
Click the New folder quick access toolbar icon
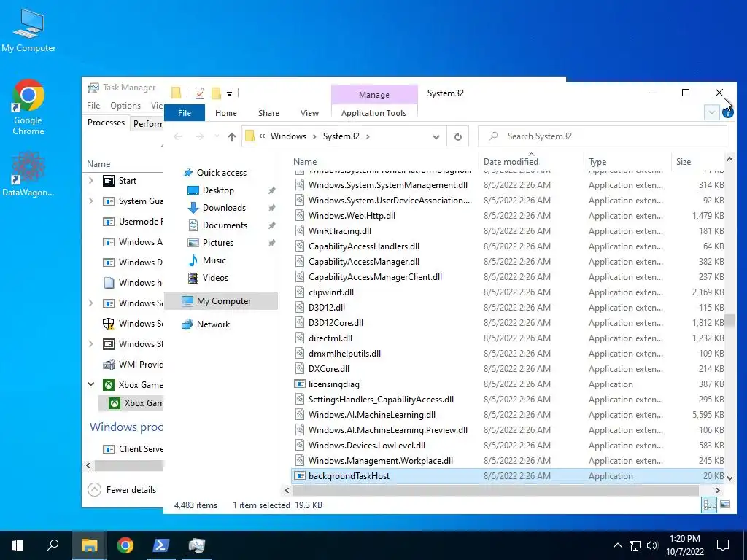click(216, 93)
